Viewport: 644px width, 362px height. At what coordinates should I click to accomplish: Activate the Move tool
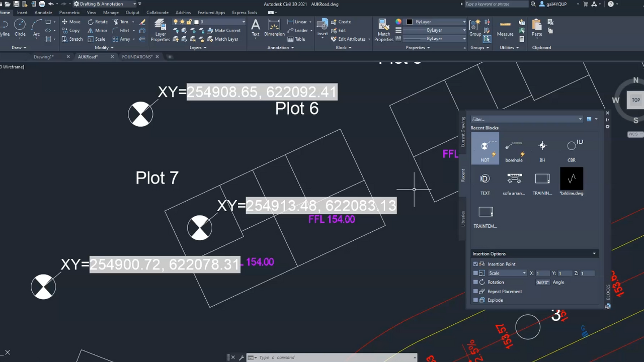pyautogui.click(x=71, y=22)
